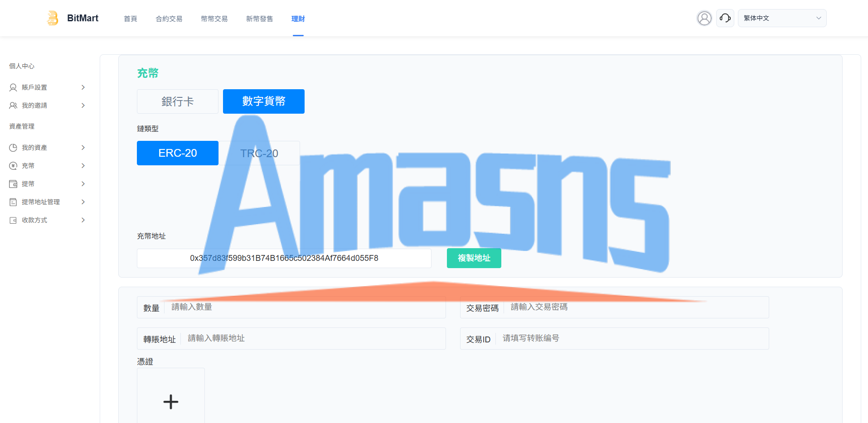
Task: Open customer support headset icon
Action: pos(725,18)
